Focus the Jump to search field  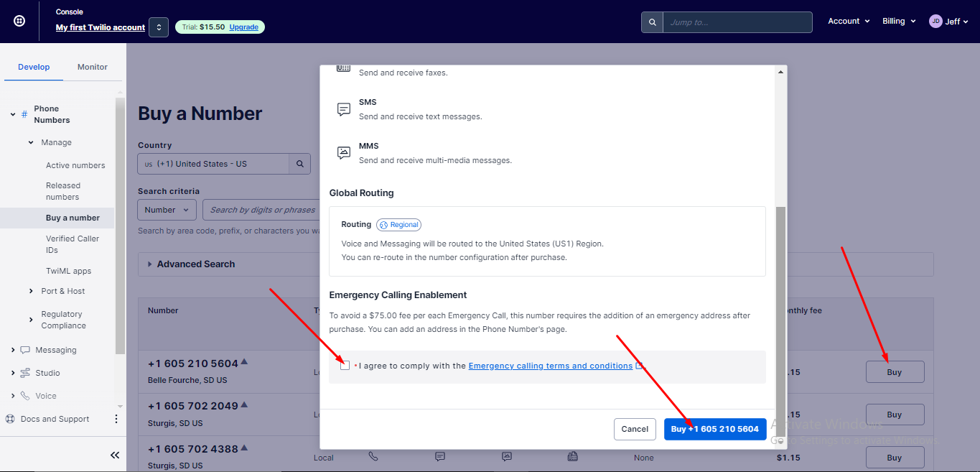tap(737, 22)
